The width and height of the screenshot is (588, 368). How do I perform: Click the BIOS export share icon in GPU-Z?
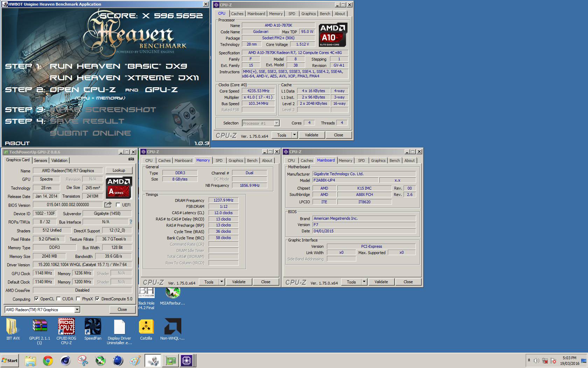[x=108, y=204]
